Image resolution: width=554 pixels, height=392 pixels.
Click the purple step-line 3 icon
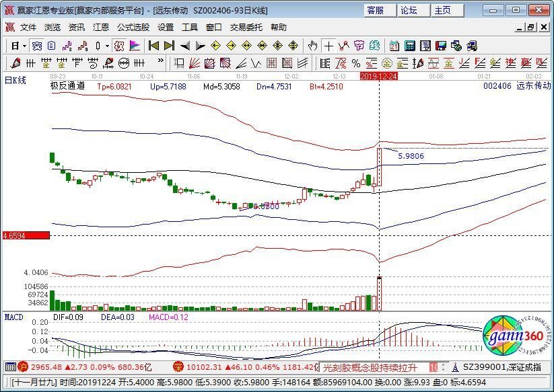click(x=67, y=46)
